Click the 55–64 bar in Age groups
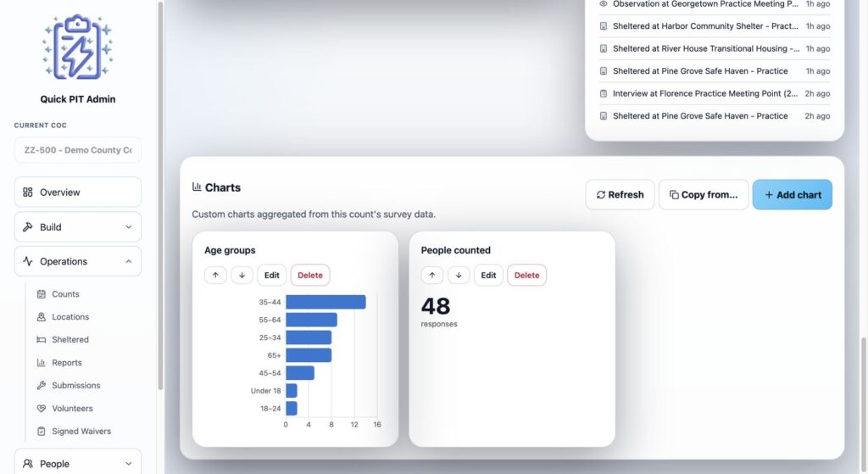 coord(311,320)
